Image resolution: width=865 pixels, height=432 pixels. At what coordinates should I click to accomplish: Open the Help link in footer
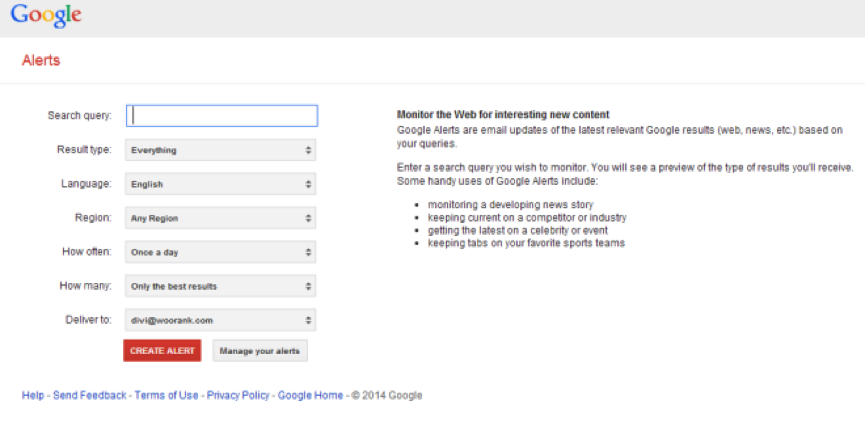pos(33,396)
